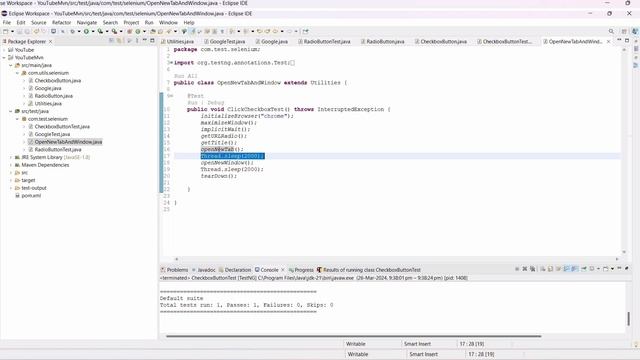The height and width of the screenshot is (360, 640).
Task: Expand the JRE System Library node
Action: pos(11,157)
